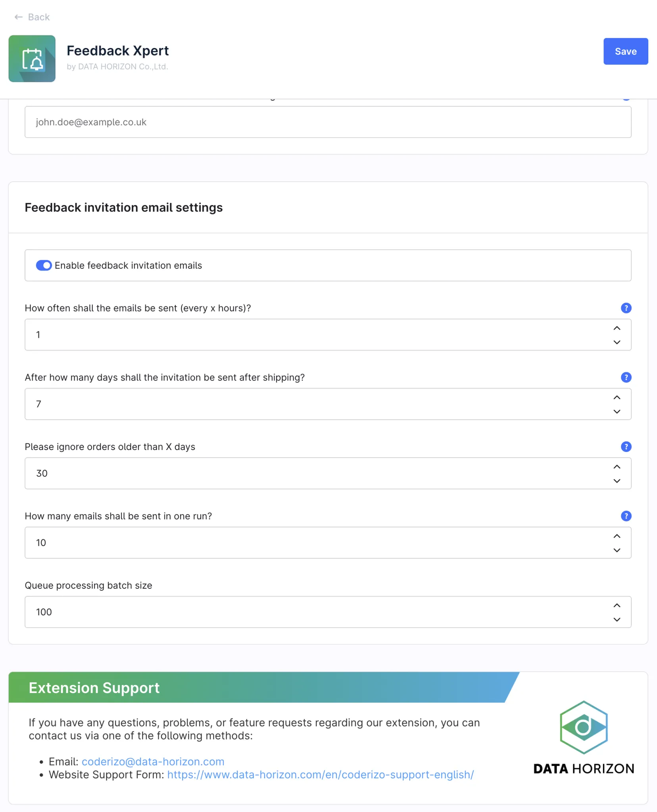The image size is (657, 812).
Task: Decrease emails sent in one run
Action: [617, 550]
